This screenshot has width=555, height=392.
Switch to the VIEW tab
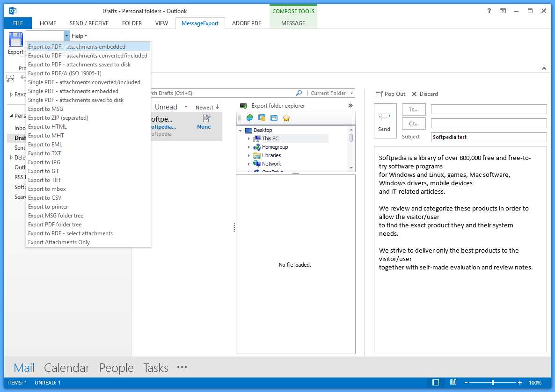pyautogui.click(x=161, y=23)
